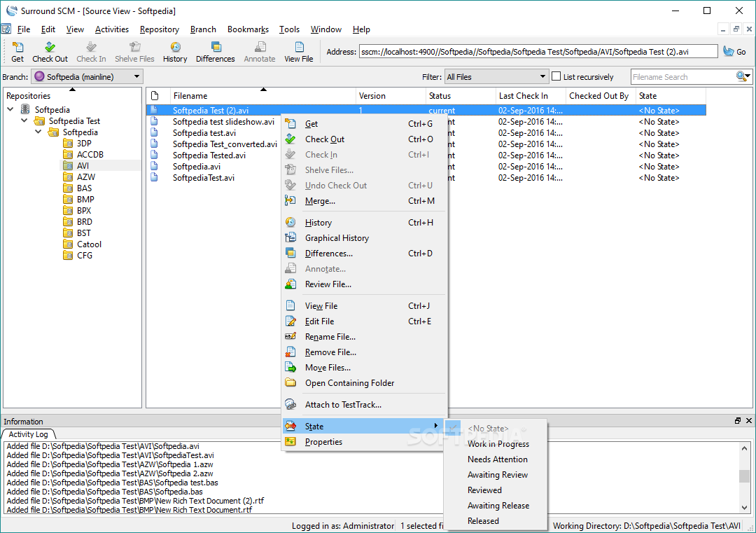Open the File menu
This screenshot has height=533, width=756.
pyautogui.click(x=24, y=29)
